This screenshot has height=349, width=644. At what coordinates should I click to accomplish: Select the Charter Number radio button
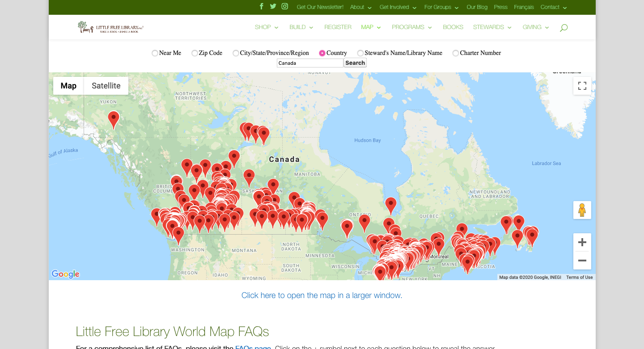point(456,53)
